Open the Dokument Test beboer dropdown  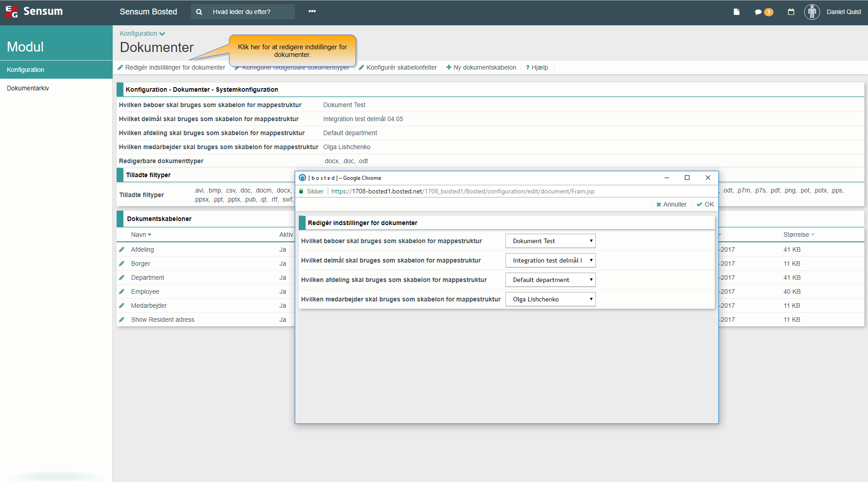[x=550, y=241]
